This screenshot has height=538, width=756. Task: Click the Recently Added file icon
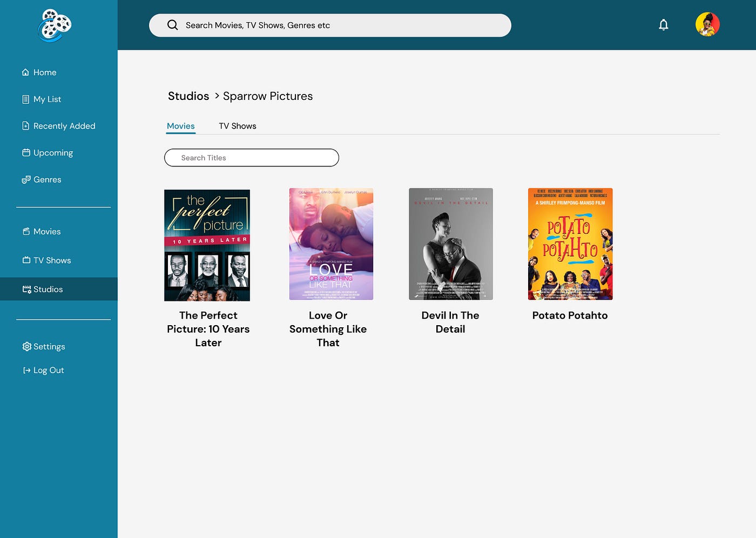(x=25, y=126)
